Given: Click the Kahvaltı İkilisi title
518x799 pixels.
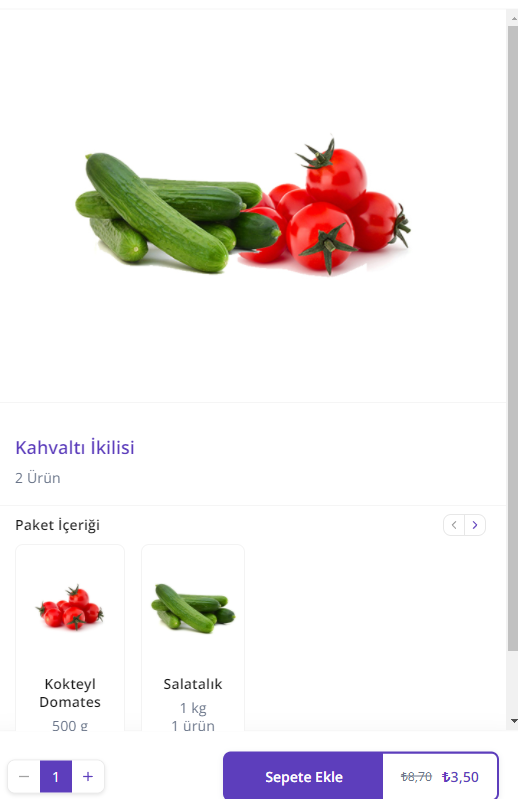Looking at the screenshot, I should [75, 447].
